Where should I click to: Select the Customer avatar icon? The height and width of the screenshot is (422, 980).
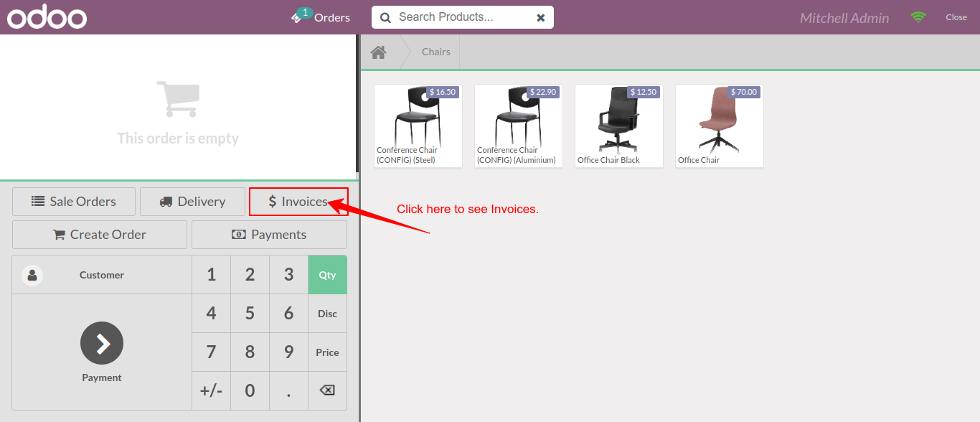tap(32, 275)
